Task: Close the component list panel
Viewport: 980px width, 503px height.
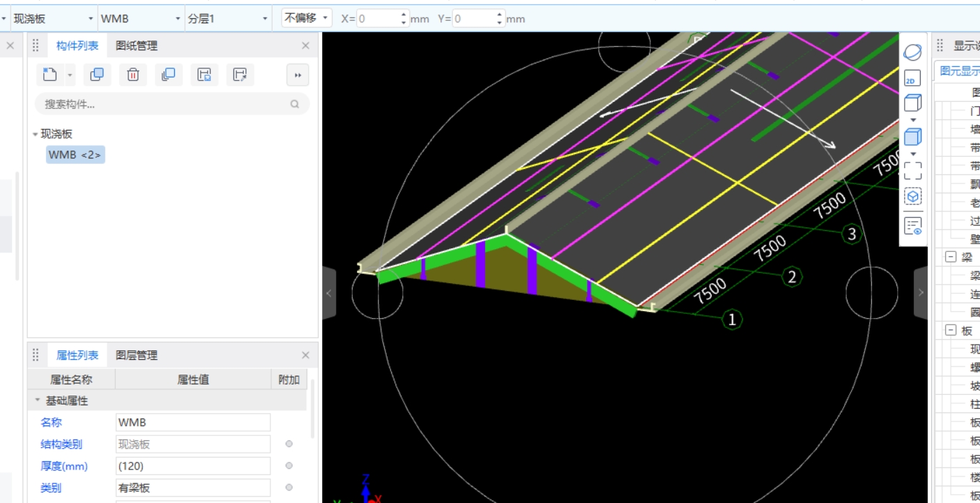Action: [305, 46]
